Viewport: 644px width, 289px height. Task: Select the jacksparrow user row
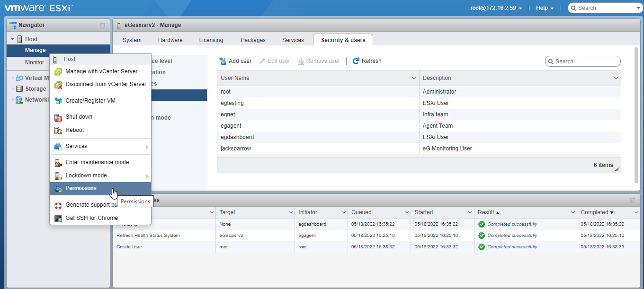click(419, 149)
